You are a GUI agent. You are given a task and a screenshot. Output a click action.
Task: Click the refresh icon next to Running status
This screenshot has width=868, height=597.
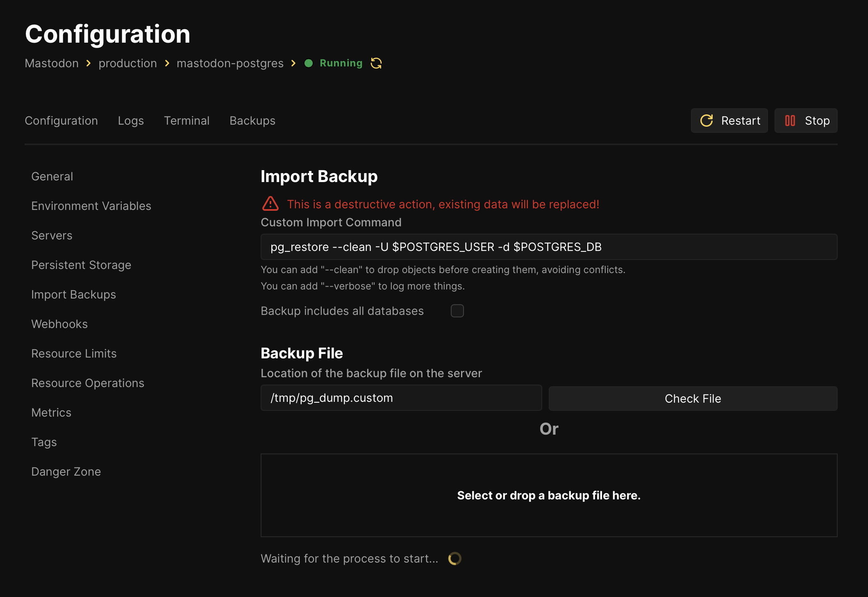[x=376, y=63]
